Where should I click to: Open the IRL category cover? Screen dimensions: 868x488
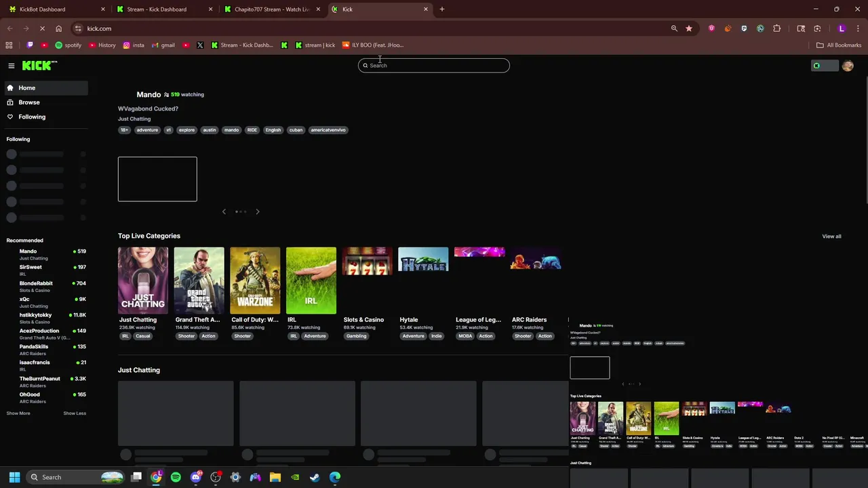311,281
